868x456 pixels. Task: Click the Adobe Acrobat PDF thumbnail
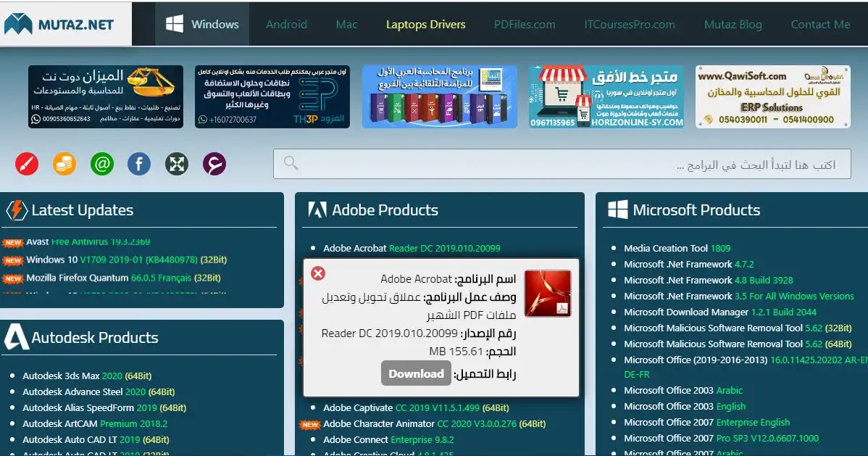point(548,293)
